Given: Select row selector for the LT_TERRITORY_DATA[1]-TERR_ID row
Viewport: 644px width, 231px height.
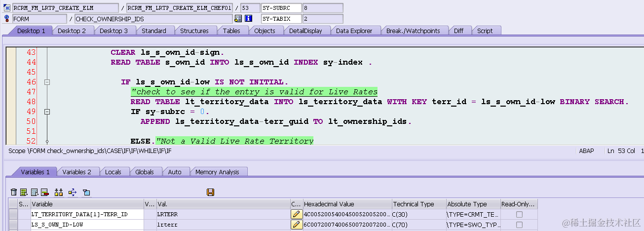Looking at the screenshot, I should pyautogui.click(x=13, y=214).
